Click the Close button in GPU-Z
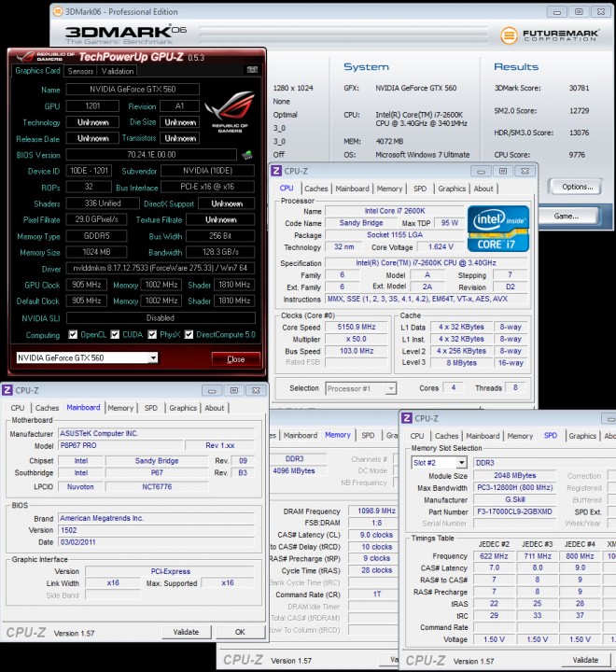Image resolution: width=616 pixels, height=672 pixels. click(236, 359)
